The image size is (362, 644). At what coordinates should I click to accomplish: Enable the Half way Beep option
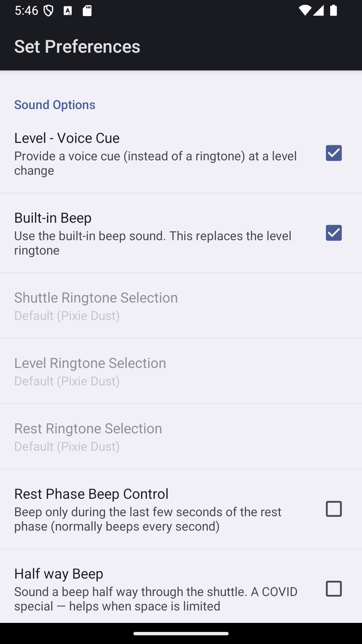pyautogui.click(x=334, y=589)
